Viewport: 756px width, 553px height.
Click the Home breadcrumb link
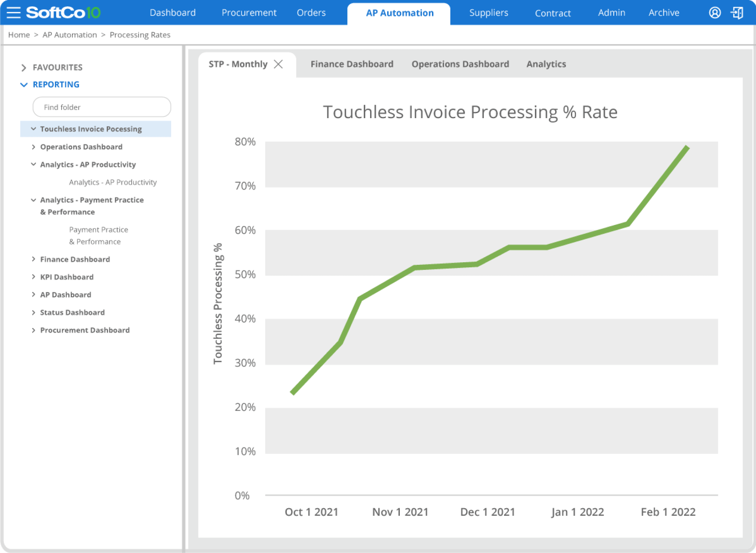(x=19, y=35)
